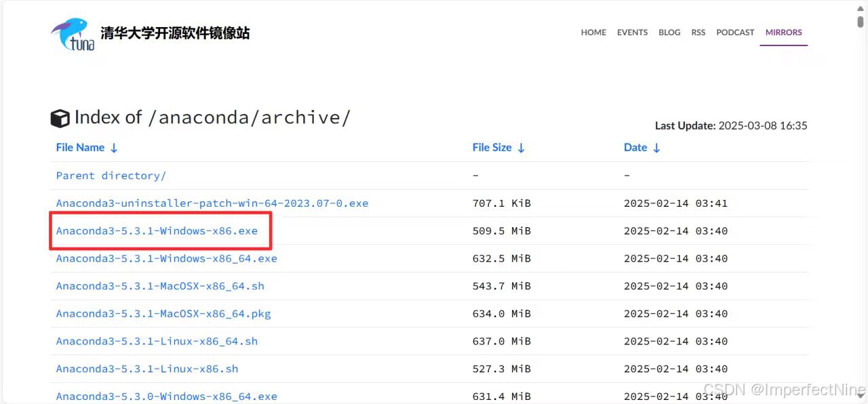Select the 543.7 MiB size value
The height and width of the screenshot is (404, 868).
[x=502, y=286]
